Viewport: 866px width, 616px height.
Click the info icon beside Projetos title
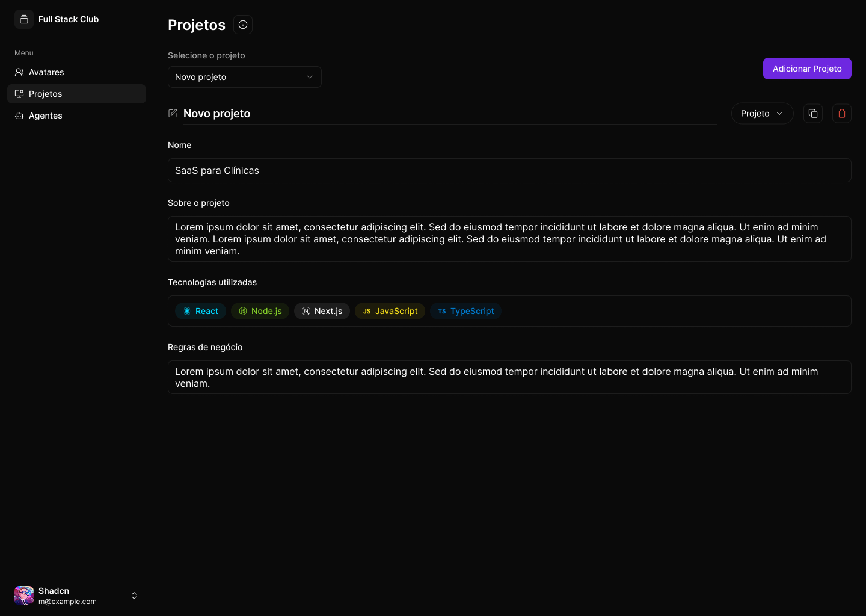click(243, 25)
